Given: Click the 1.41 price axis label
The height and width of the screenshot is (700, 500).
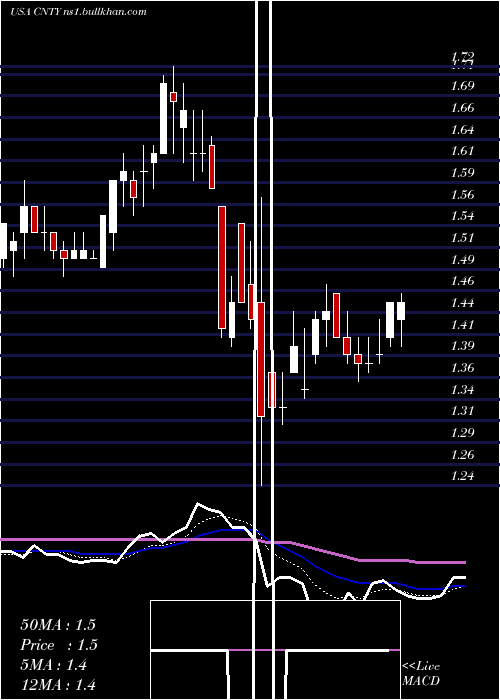Looking at the screenshot, I should pyautogui.click(x=462, y=325).
